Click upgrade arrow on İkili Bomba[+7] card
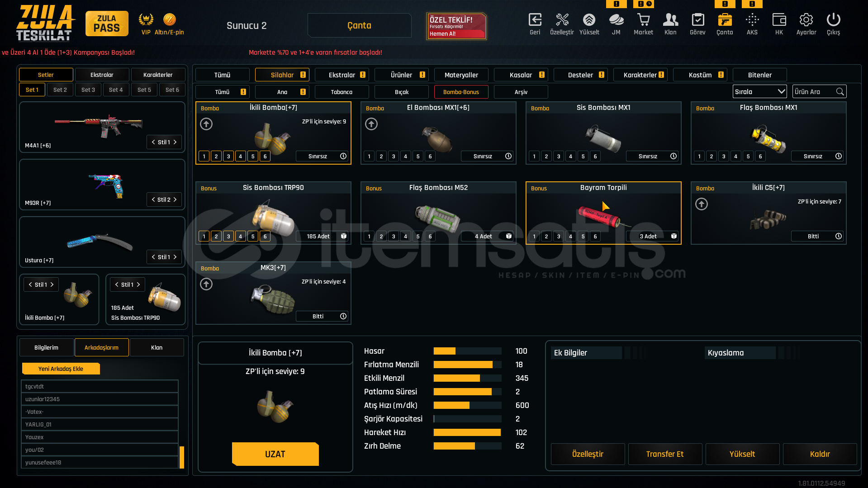868x488 pixels. [206, 124]
